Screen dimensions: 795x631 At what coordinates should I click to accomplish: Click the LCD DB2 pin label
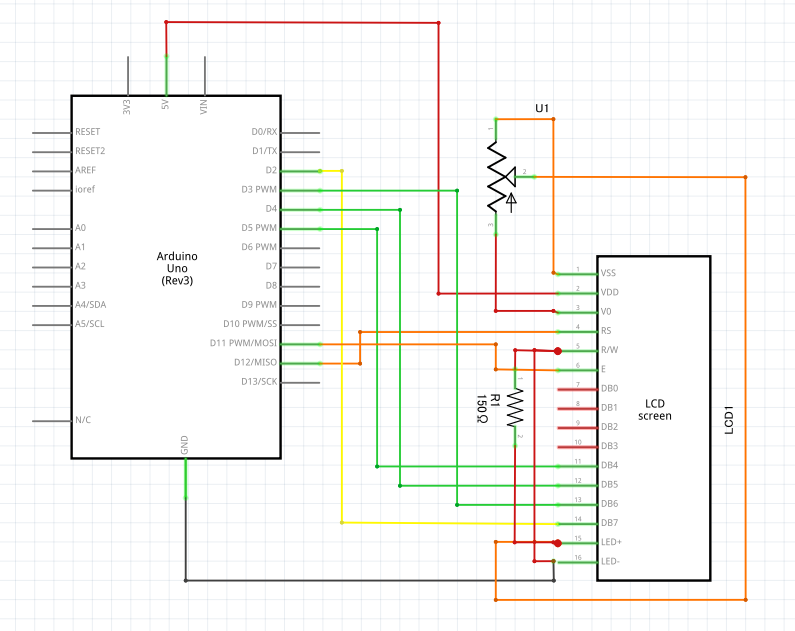(x=609, y=427)
